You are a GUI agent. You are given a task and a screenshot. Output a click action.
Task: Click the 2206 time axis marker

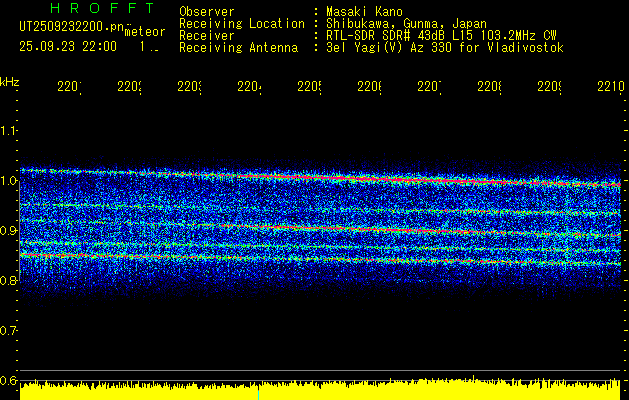pyautogui.click(x=369, y=86)
